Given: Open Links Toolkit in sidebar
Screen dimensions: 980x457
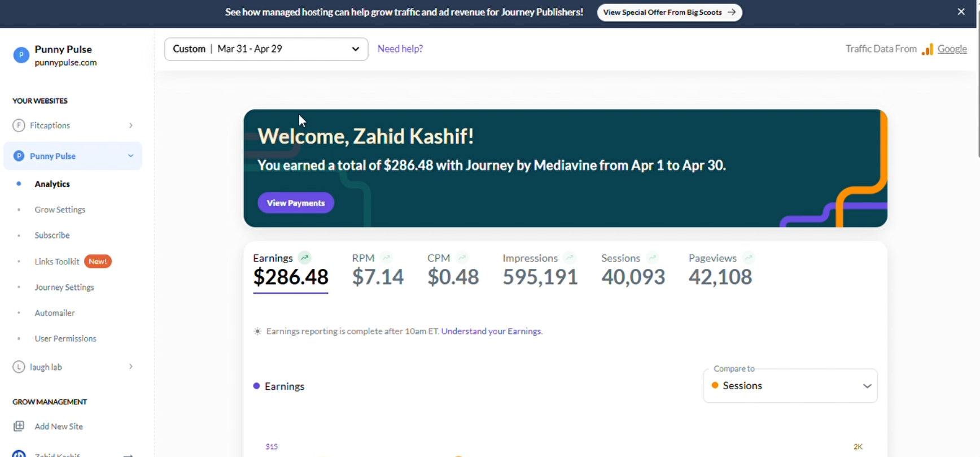Looking at the screenshot, I should 57,262.
